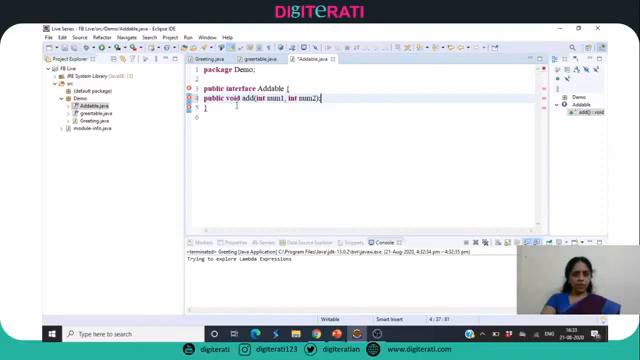This screenshot has width=640, height=360.
Task: Expand the module-info.java node
Action: click(x=62, y=129)
